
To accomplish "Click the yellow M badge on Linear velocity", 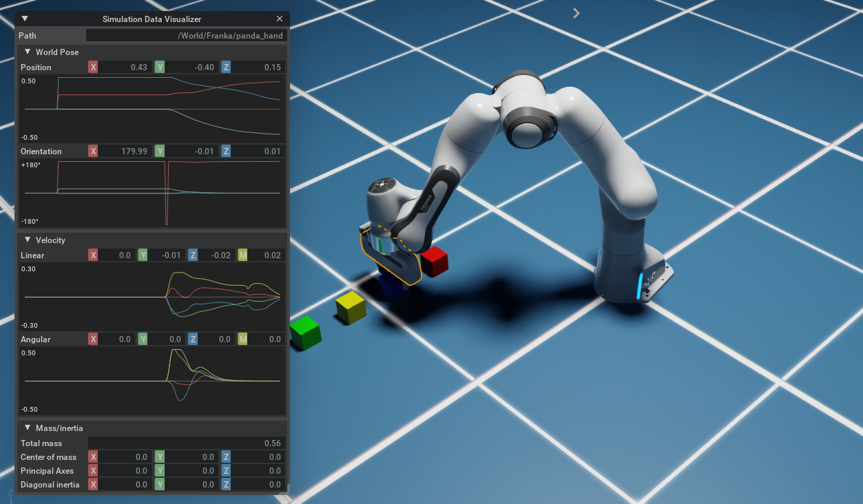I will (x=242, y=255).
